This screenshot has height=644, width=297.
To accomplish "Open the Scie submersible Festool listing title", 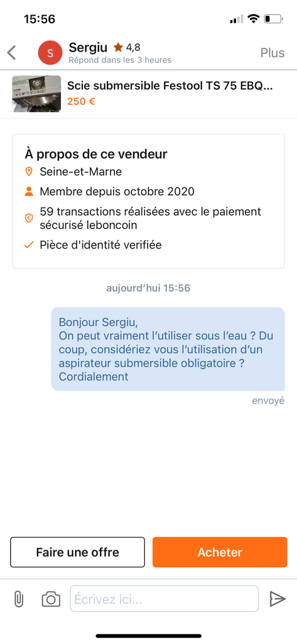I will point(170,86).
